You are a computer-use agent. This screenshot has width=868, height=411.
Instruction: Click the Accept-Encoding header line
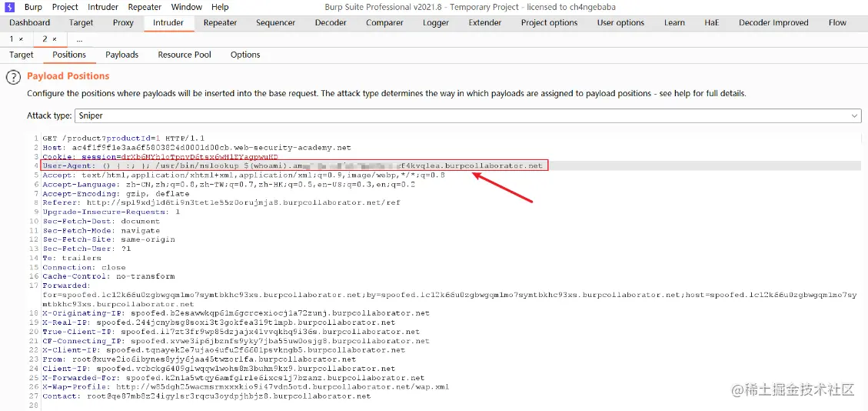[x=115, y=194]
